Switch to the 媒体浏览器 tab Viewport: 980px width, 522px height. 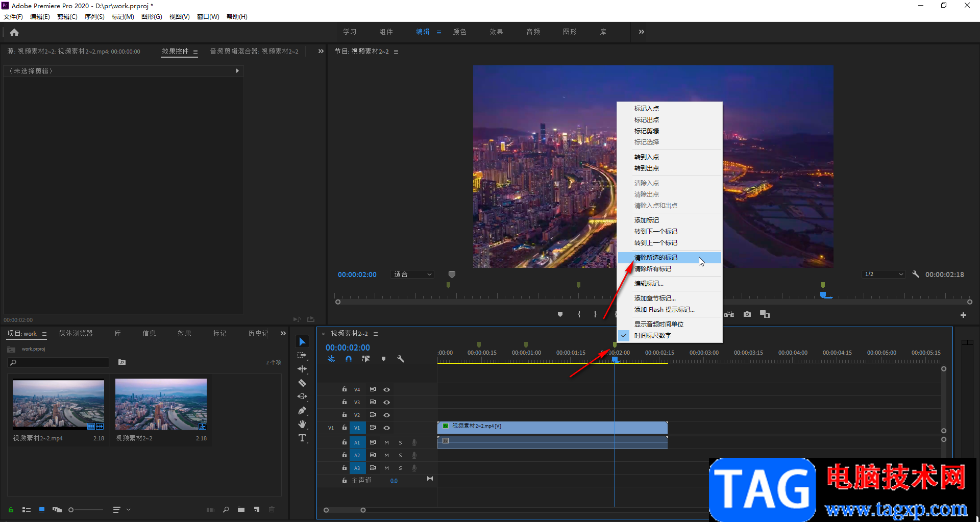(76, 333)
